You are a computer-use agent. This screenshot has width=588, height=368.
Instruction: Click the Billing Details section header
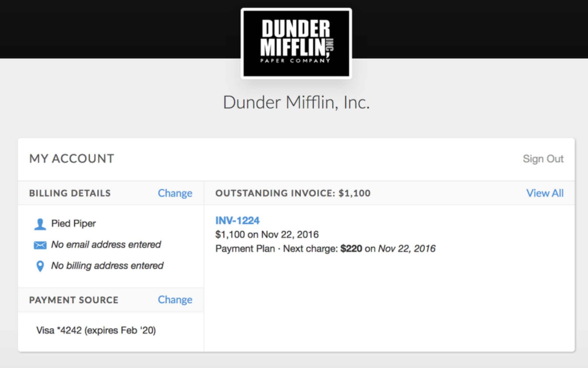[70, 193]
